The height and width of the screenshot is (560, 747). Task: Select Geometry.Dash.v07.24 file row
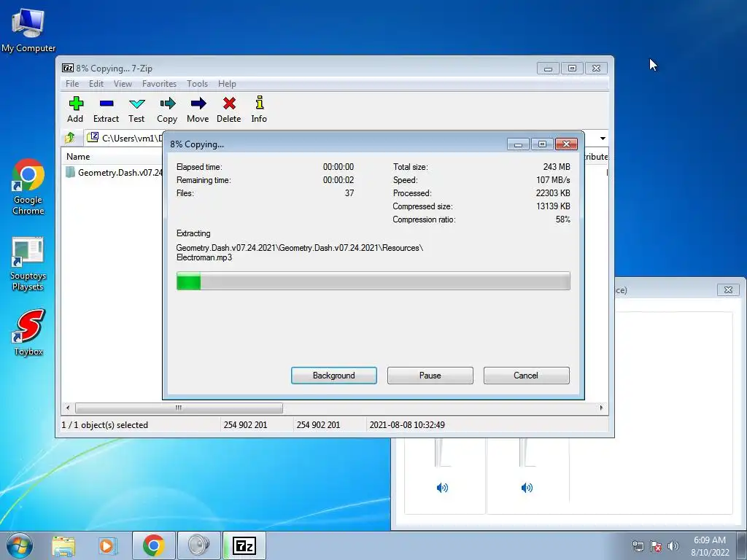point(113,172)
